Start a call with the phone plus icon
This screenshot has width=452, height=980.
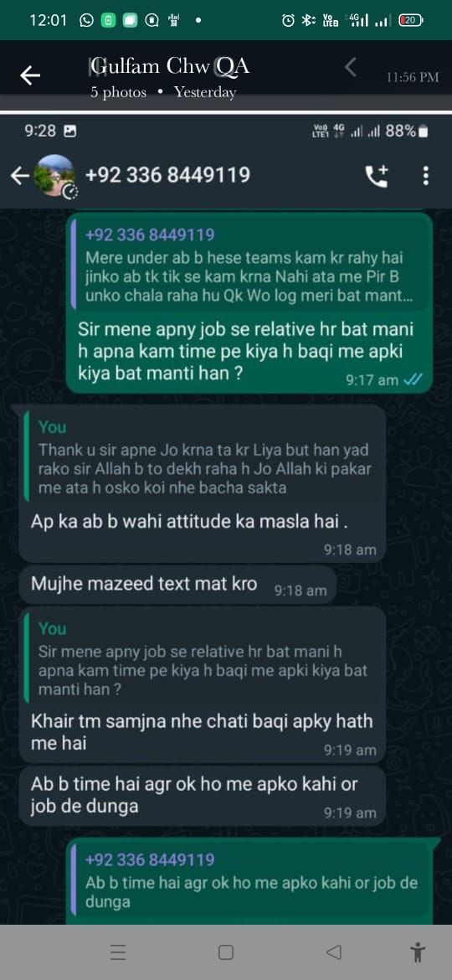[x=377, y=176]
